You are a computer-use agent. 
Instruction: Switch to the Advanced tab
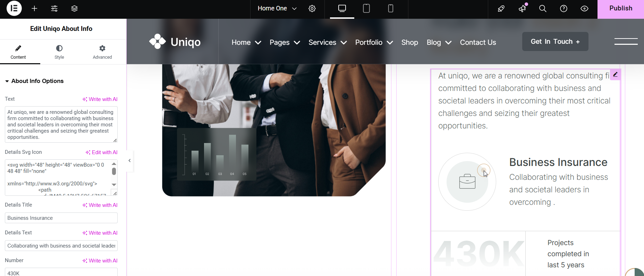coord(102,52)
